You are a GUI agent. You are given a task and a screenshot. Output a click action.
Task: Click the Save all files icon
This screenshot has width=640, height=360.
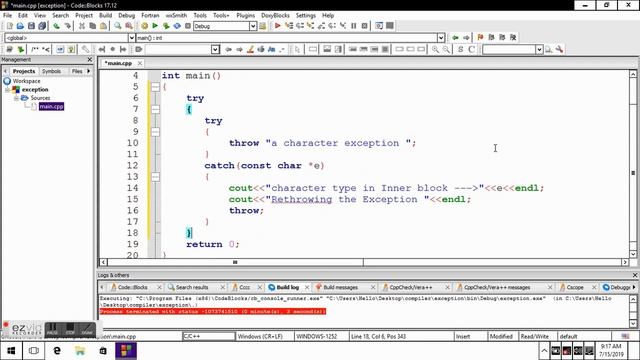(x=42, y=26)
